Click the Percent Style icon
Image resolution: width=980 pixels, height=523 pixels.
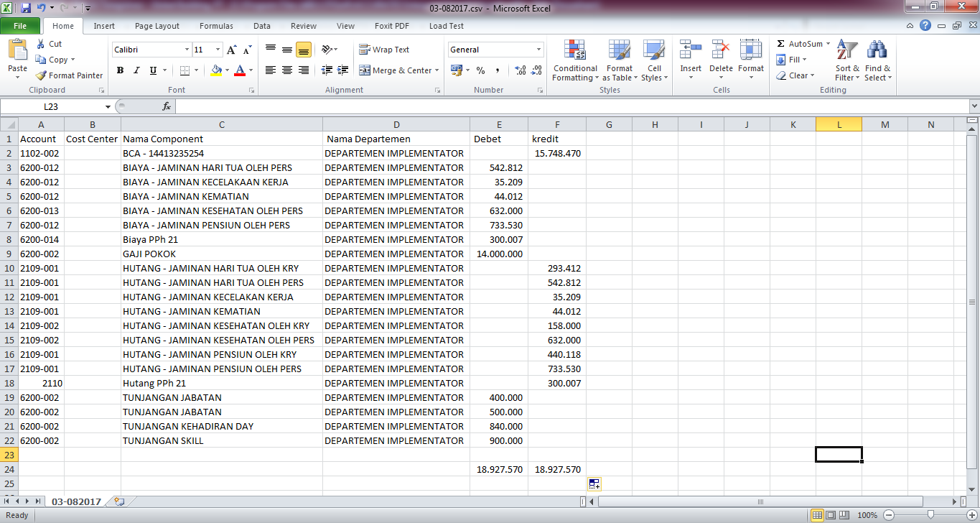coord(480,70)
